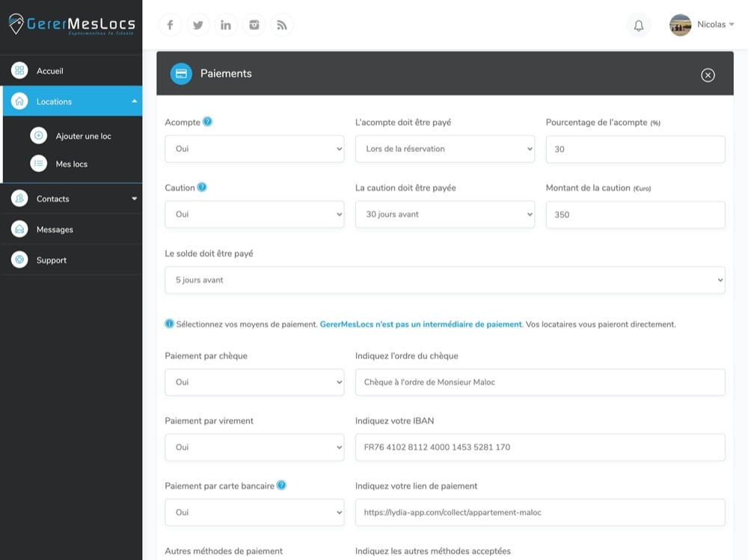Viewport: 748px width, 560px height.
Task: Go to Accueil in sidebar
Action: tap(71, 70)
